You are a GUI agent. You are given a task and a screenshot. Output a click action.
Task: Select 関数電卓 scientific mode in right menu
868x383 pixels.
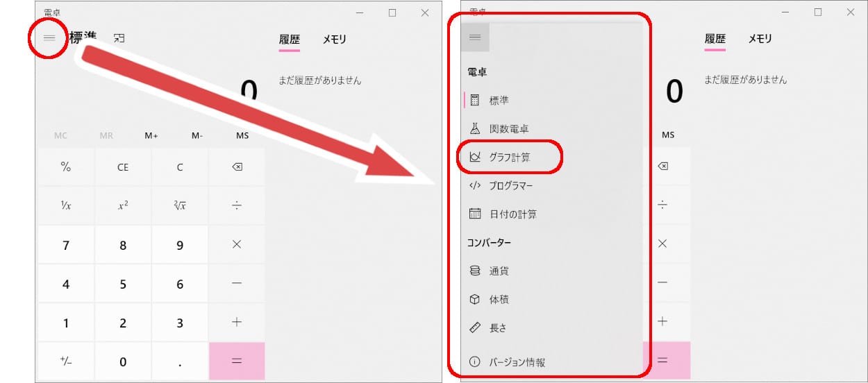(551, 129)
